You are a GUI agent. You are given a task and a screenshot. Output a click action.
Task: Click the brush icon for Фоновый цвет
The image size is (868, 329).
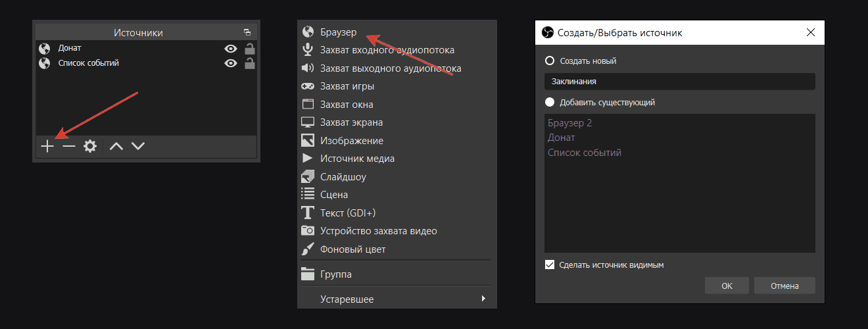(x=308, y=249)
